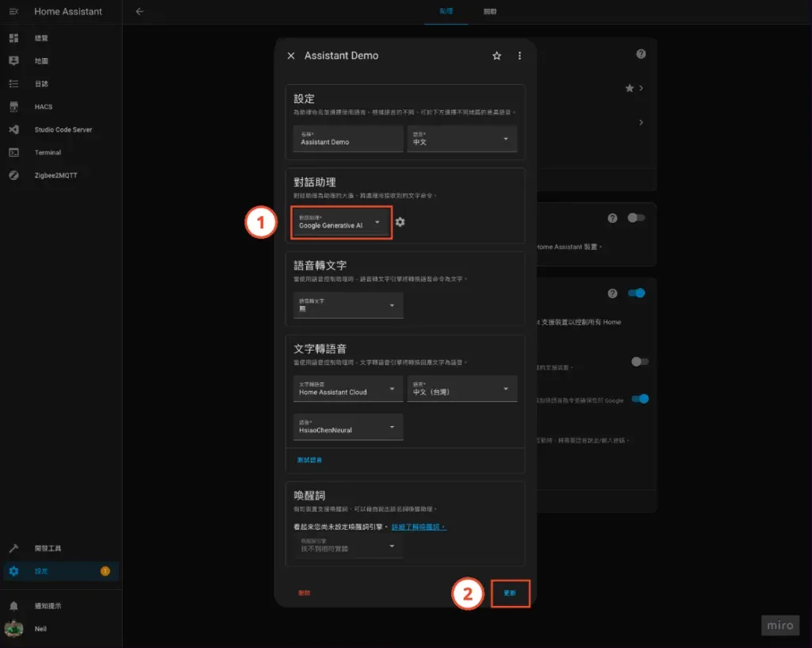Launch Terminal from the sidebar
Screen dimensions: 812x648
(48, 152)
